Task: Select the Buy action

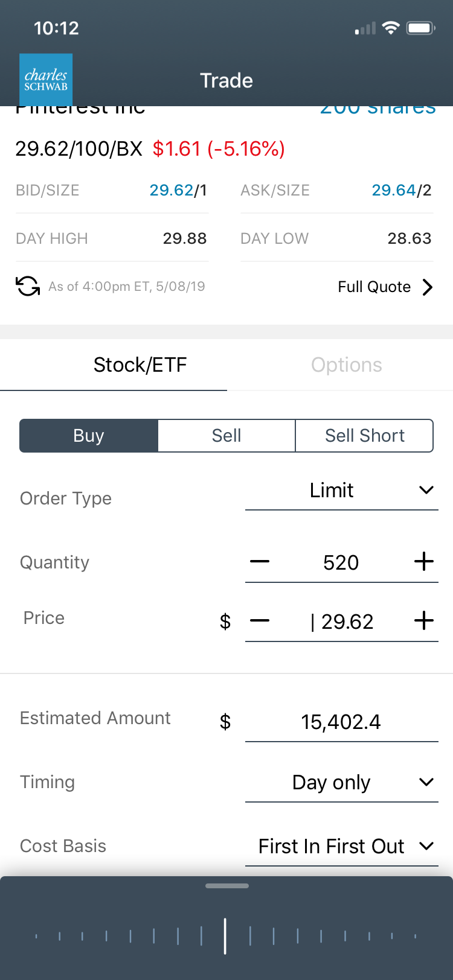Action: click(89, 436)
